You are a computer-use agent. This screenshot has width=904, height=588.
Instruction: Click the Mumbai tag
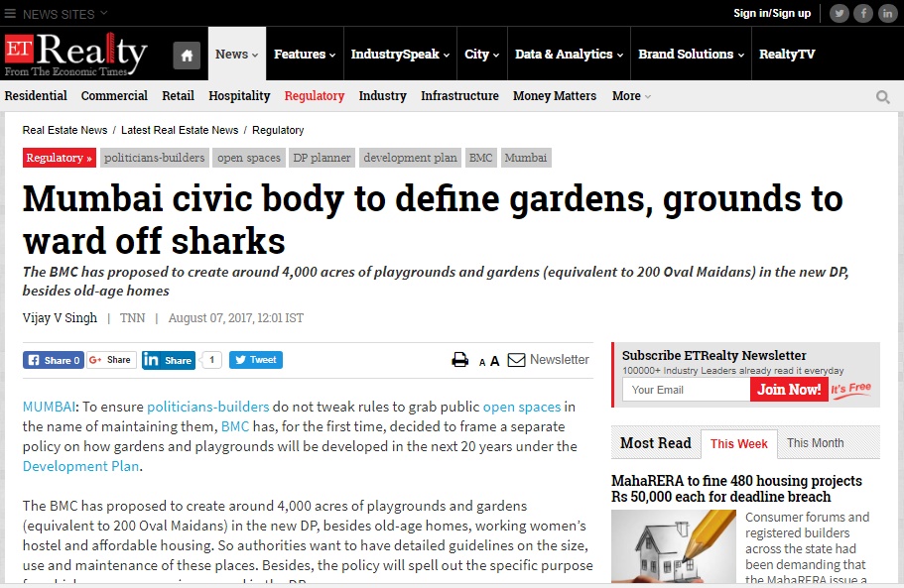(526, 158)
